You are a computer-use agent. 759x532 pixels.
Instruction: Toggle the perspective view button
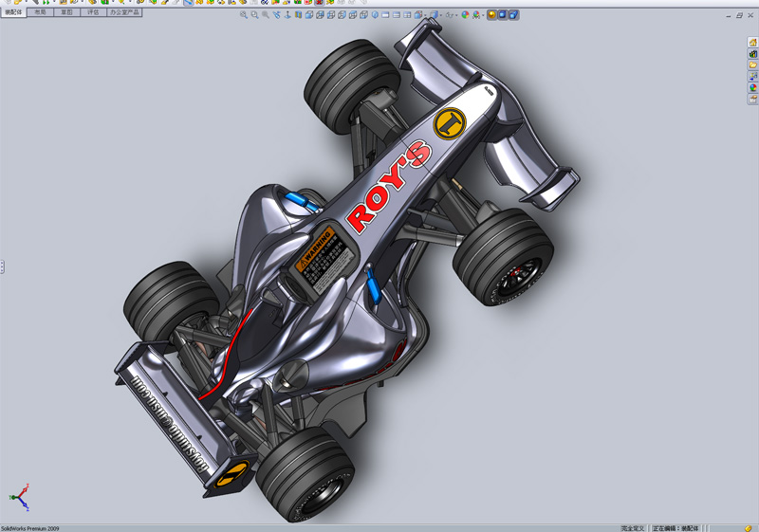[513, 15]
